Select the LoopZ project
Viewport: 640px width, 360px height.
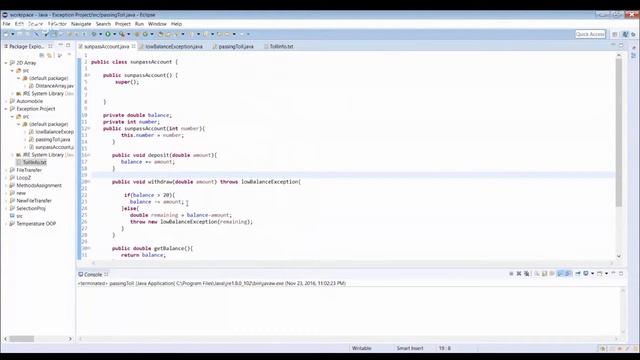24,178
